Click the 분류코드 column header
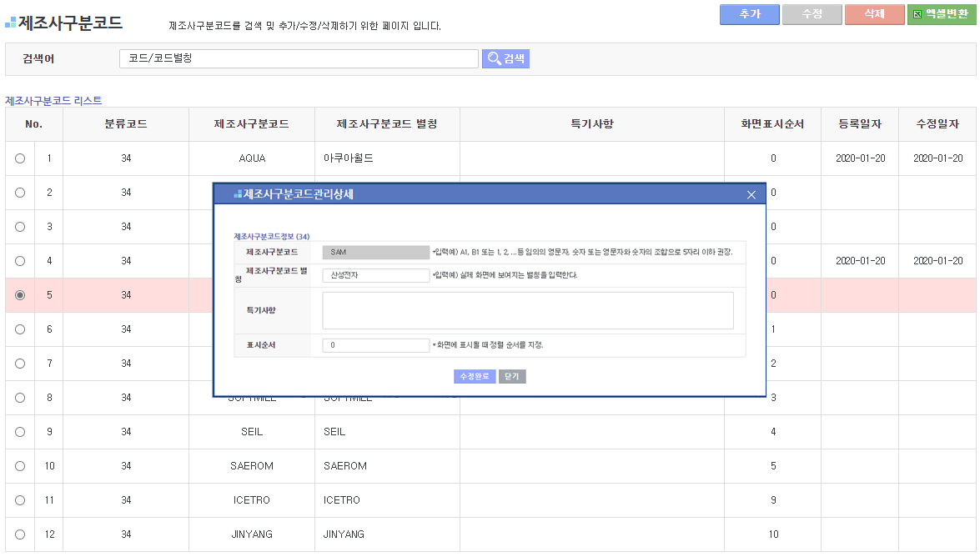This screenshot has height=557, width=980. 126,124
